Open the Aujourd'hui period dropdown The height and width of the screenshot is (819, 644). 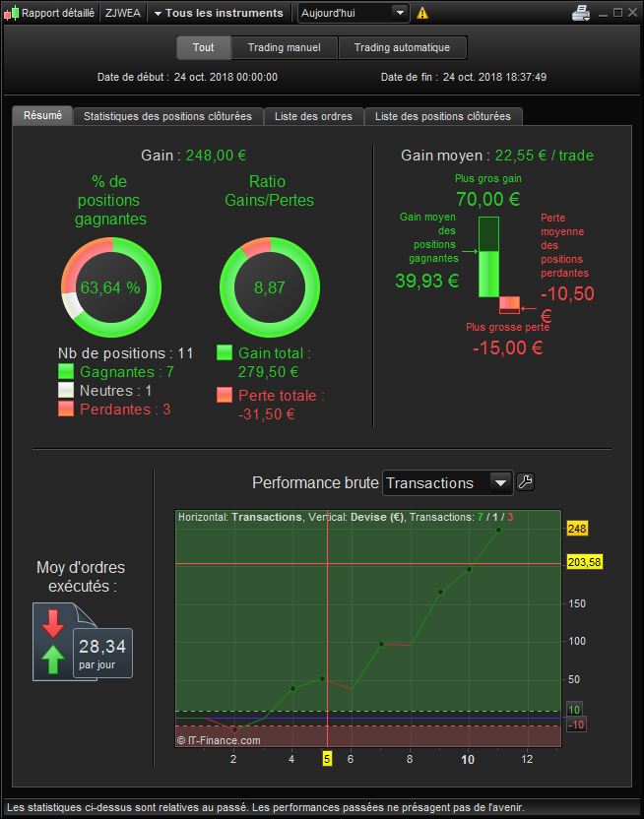tap(354, 13)
